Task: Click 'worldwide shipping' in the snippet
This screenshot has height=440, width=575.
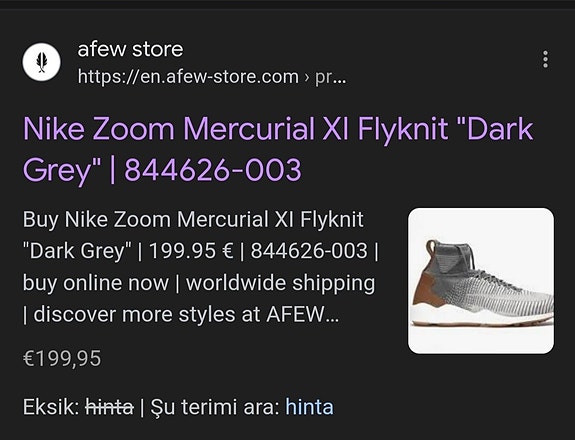Action: (281, 283)
